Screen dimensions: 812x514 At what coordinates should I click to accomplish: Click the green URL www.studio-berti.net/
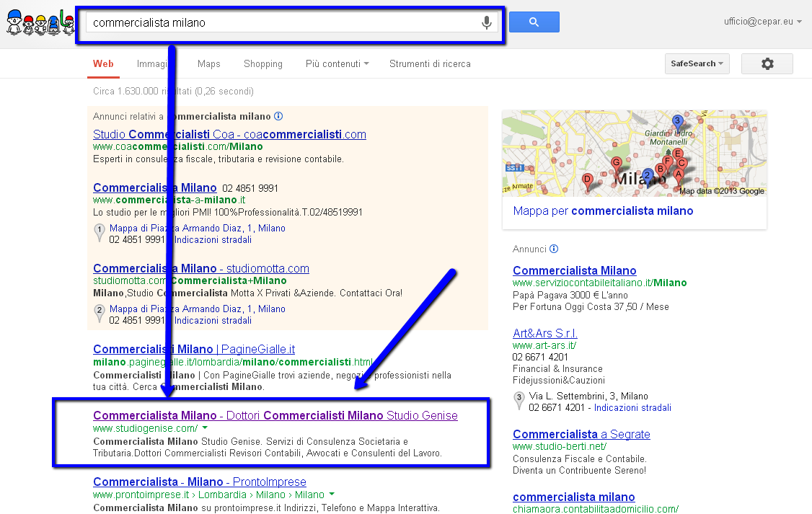coord(560,446)
